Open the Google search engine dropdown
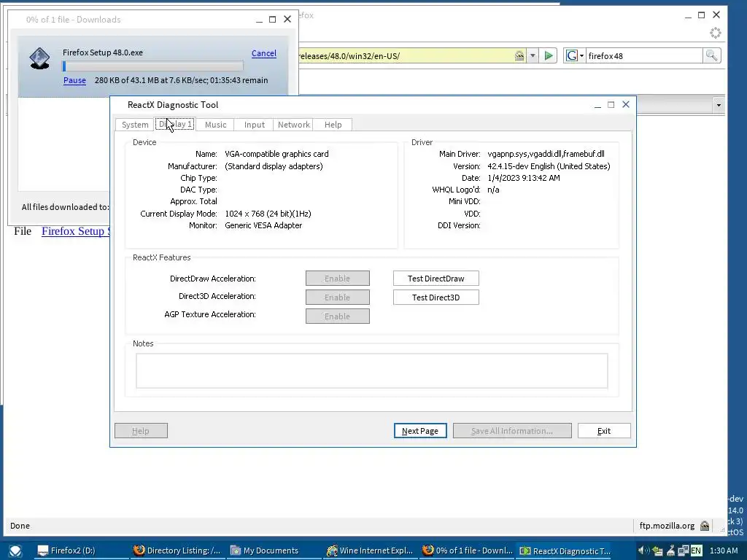This screenshot has width=747, height=560. [x=575, y=55]
